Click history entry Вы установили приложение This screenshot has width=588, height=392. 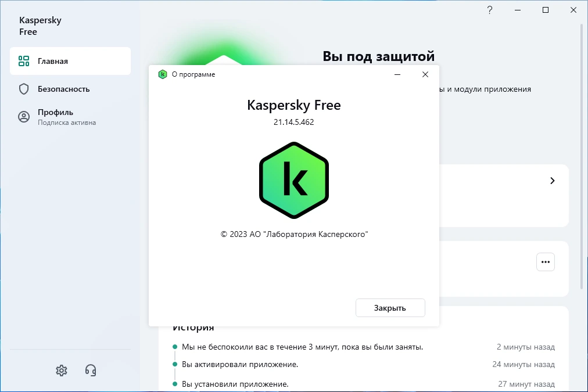tap(235, 384)
